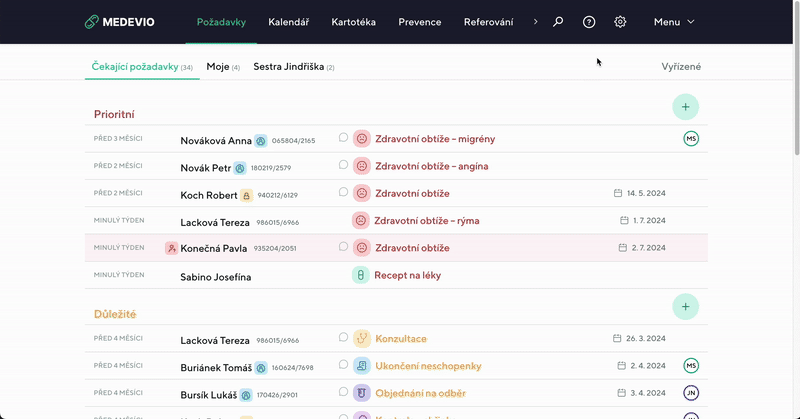Toggle the checkbox for Konečná Pavla request

(x=343, y=247)
